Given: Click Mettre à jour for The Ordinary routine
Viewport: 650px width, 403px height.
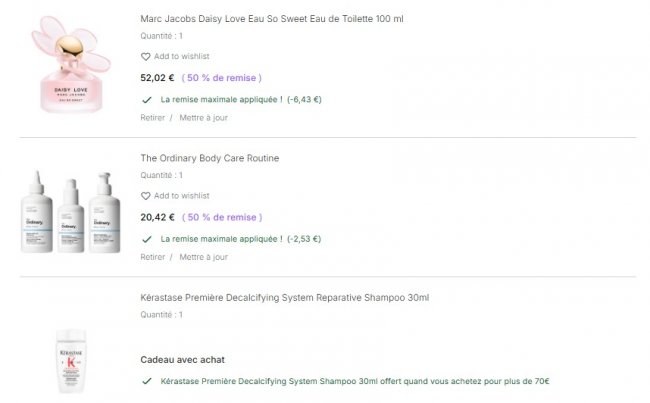Looking at the screenshot, I should point(203,257).
